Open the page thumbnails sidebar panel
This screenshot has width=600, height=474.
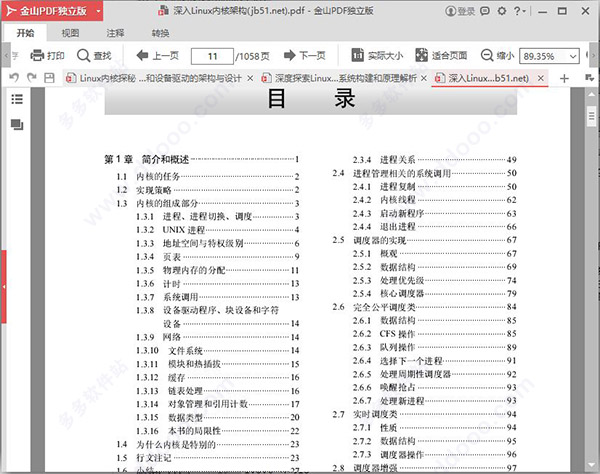[x=17, y=124]
